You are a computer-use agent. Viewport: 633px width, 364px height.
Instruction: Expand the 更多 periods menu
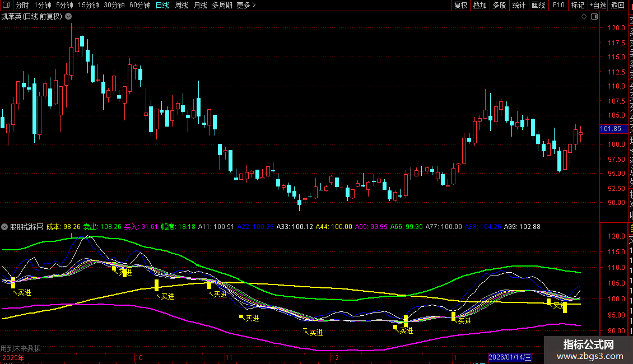246,5
